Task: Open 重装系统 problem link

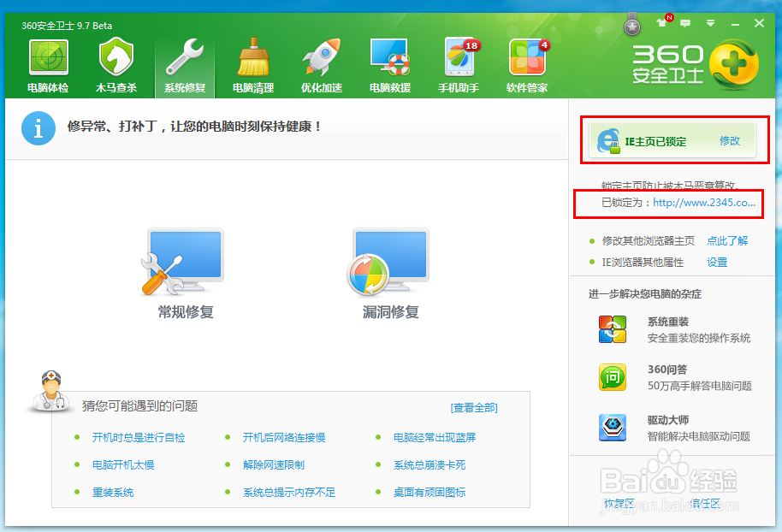Action: click(113, 493)
